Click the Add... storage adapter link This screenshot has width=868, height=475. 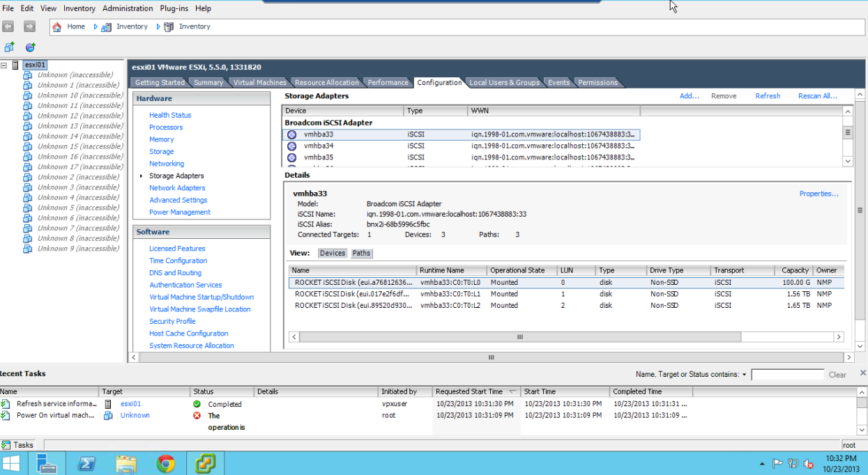tap(690, 96)
